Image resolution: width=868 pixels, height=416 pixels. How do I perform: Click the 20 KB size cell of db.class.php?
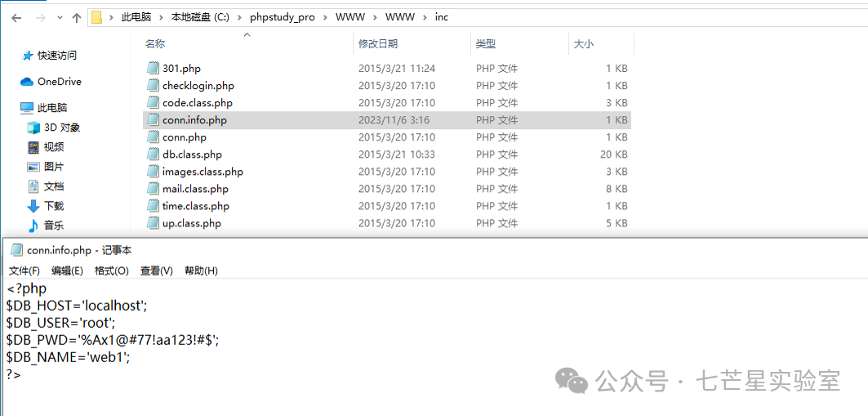pyautogui.click(x=613, y=154)
